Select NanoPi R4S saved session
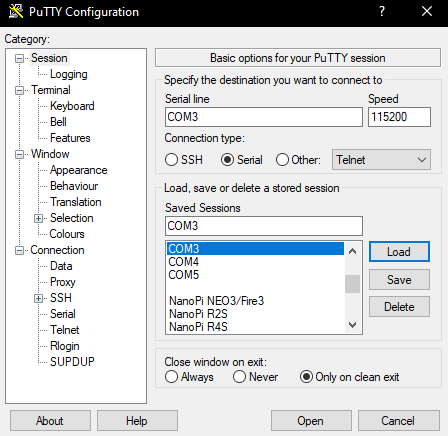This screenshot has height=436, width=448. [255, 327]
